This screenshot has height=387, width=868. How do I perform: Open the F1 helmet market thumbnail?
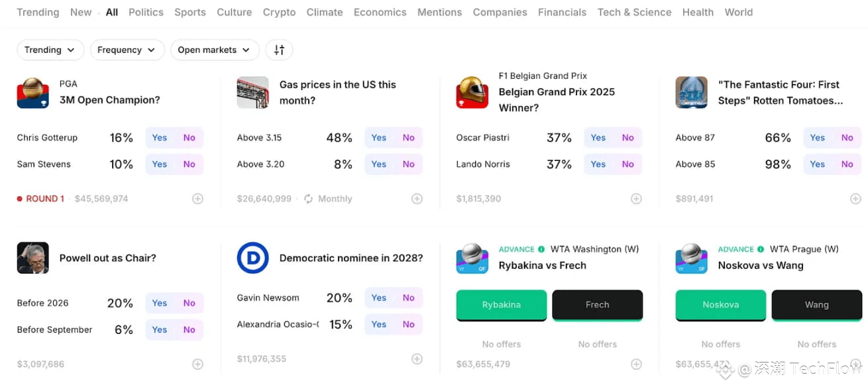point(472,93)
